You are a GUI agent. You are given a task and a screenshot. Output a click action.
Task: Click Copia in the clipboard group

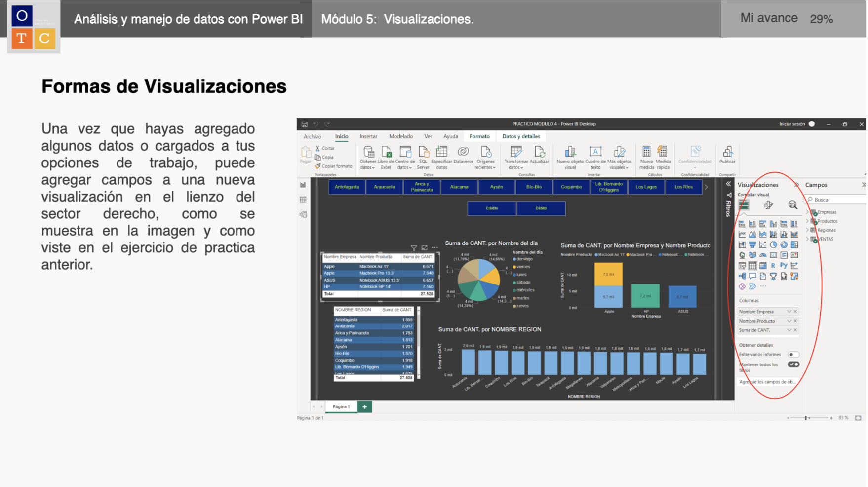[324, 157]
